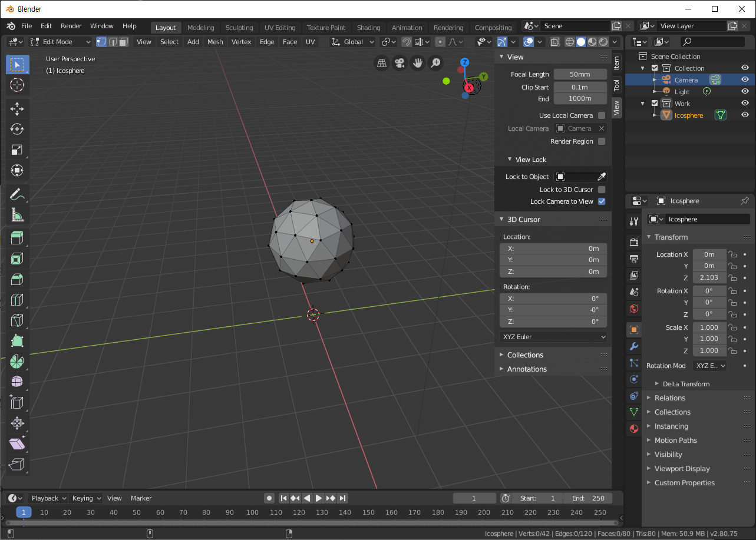Screen dimensions: 756x540
Task: Click the Clip Start 0.1m field
Action: pos(580,87)
